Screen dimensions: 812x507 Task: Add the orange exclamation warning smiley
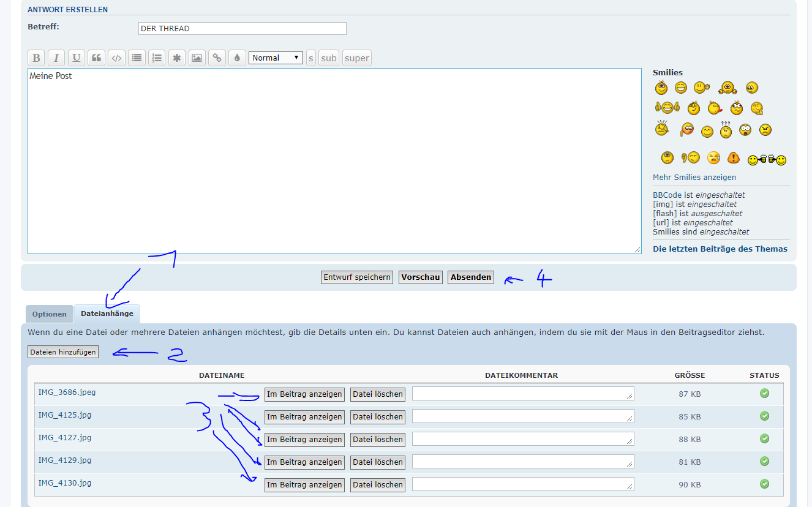pos(734,158)
